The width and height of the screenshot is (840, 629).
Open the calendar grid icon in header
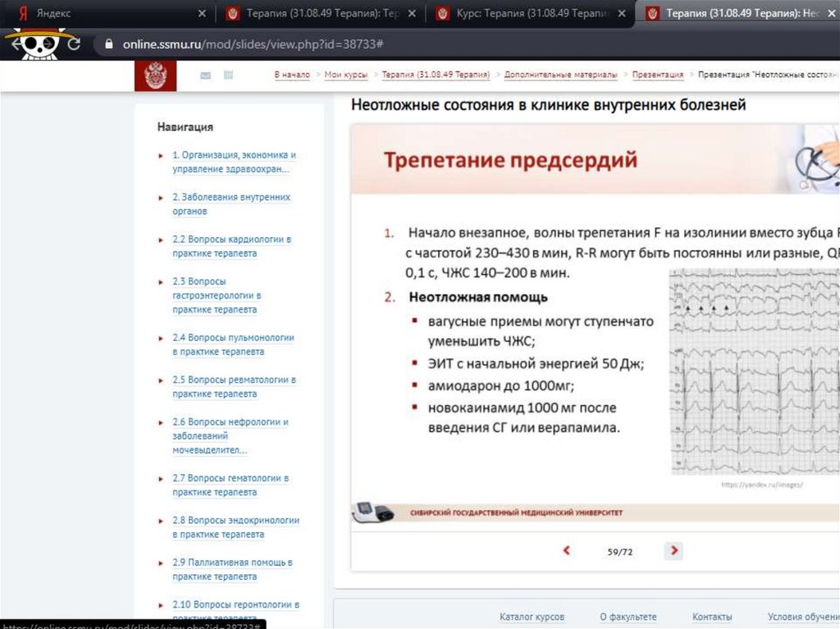point(228,75)
